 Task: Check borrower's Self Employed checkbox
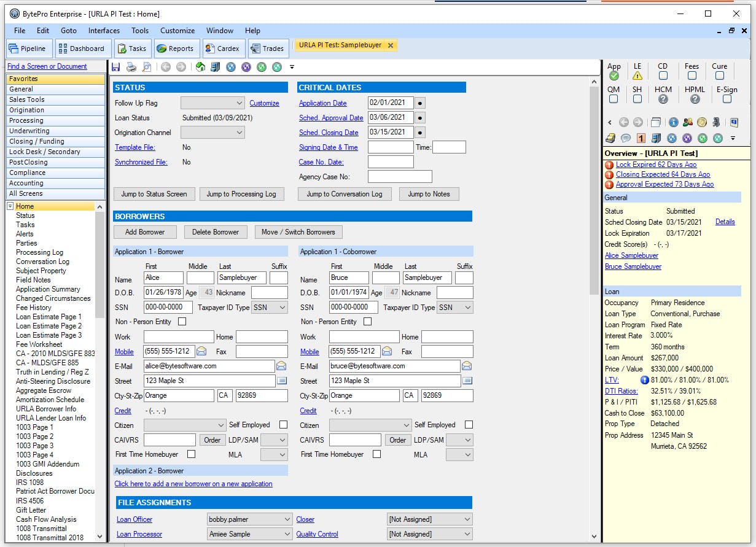(x=283, y=425)
